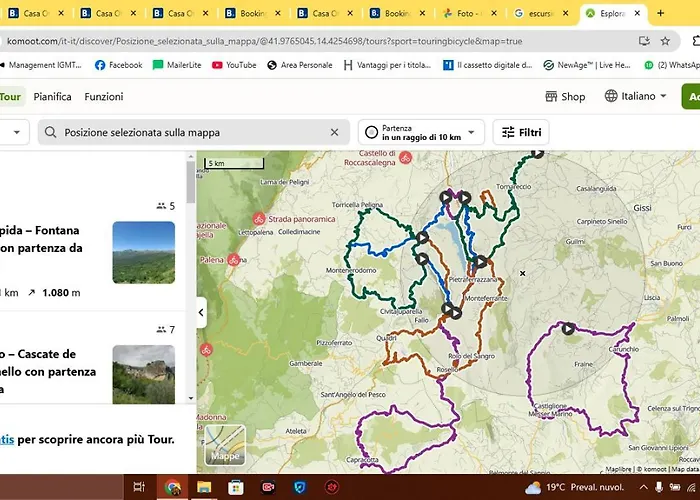Open the Shop page
The height and width of the screenshot is (500, 700).
(565, 97)
